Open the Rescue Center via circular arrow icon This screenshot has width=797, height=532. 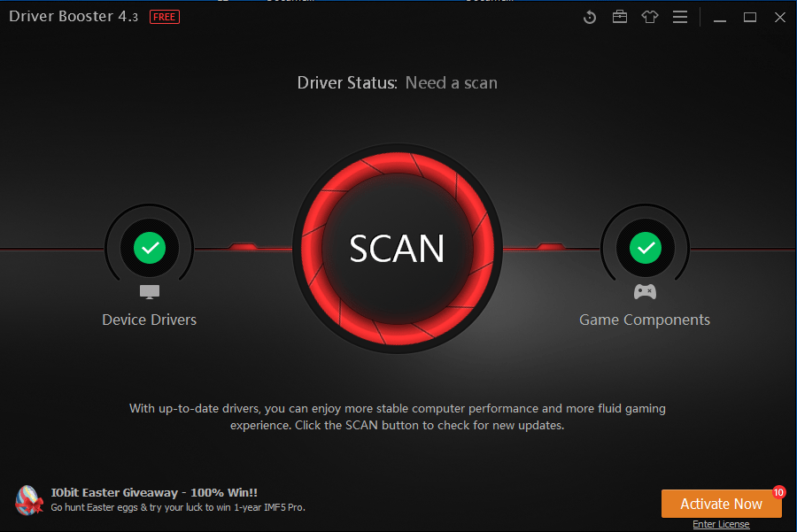click(590, 16)
